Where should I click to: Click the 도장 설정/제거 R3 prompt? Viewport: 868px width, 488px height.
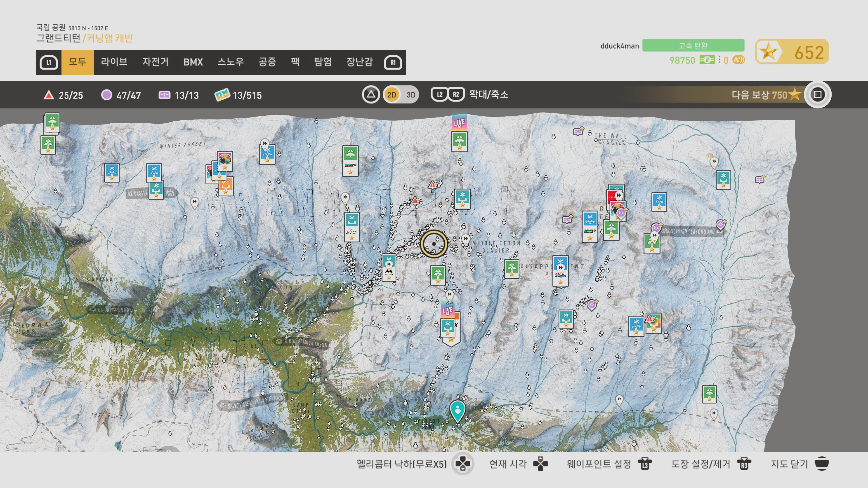click(711, 464)
